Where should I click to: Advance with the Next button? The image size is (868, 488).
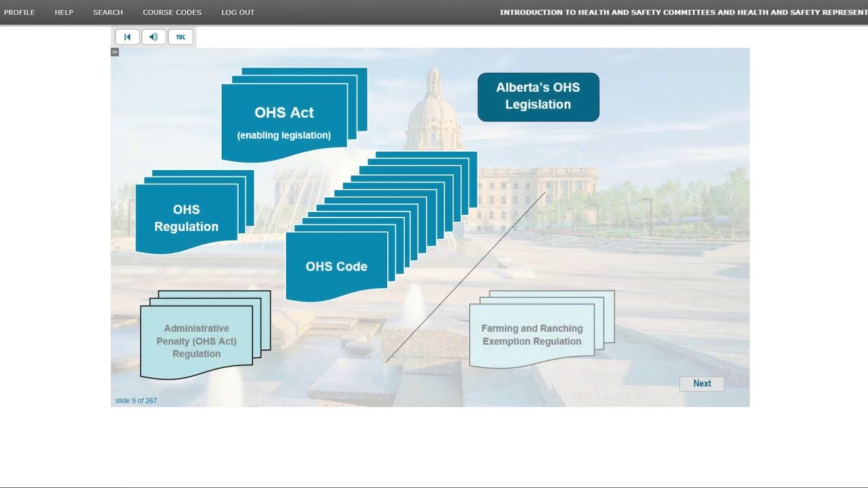tap(701, 384)
